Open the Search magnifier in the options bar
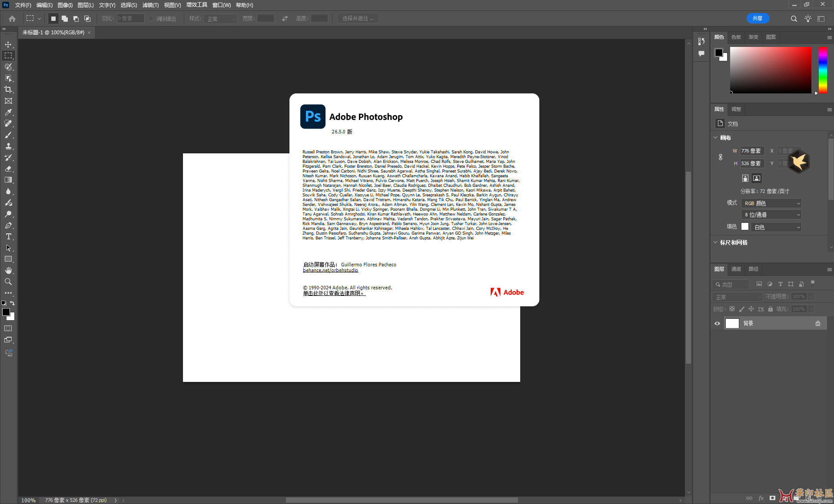The height and width of the screenshot is (504, 834). coord(794,19)
